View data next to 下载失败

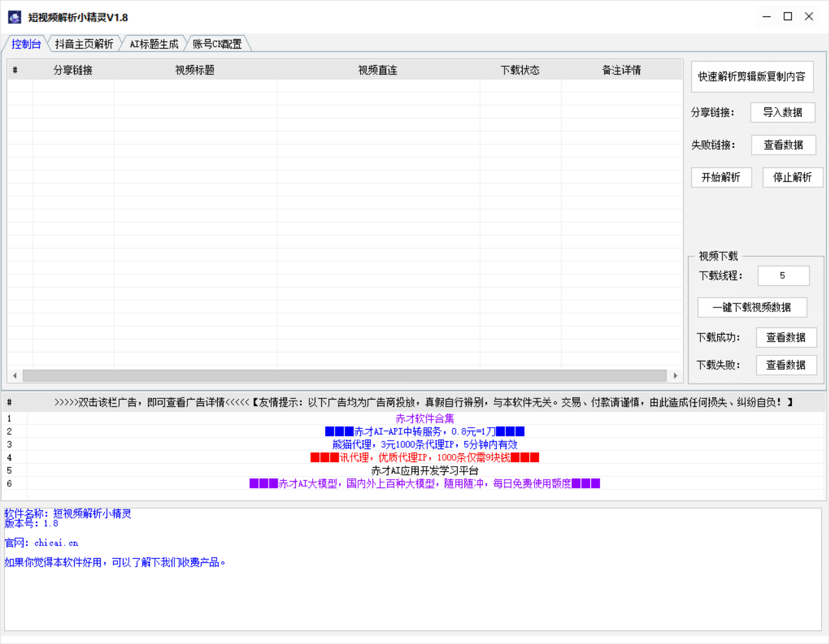786,365
